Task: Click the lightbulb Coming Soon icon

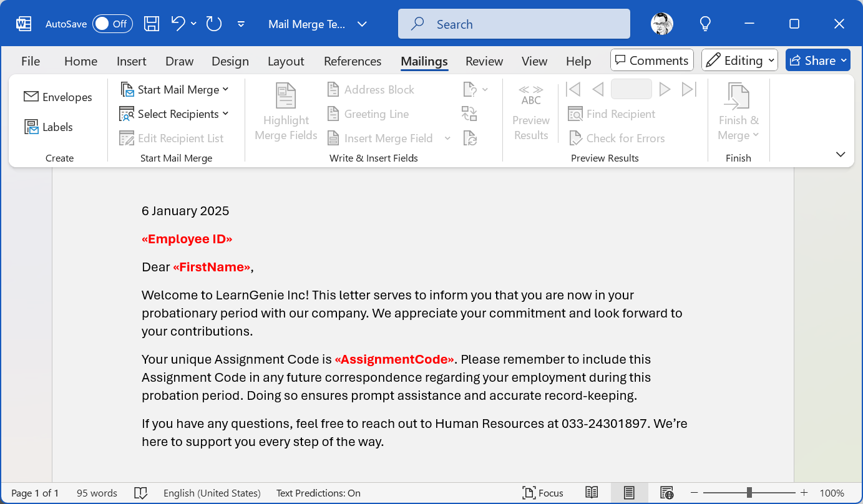Action: click(705, 24)
